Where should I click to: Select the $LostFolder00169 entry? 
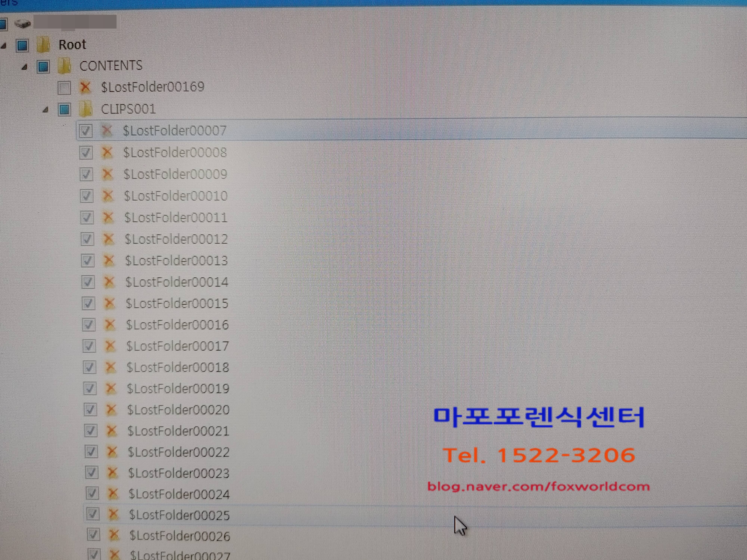(x=153, y=87)
